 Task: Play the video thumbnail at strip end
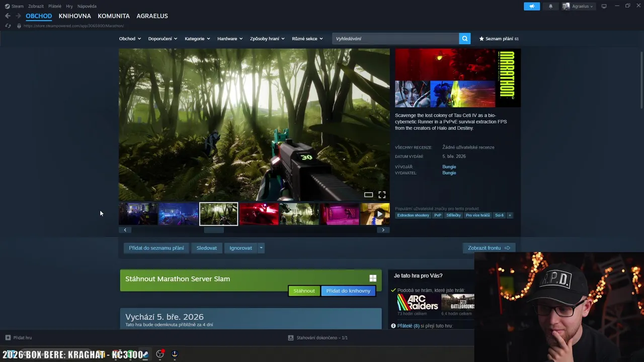(x=375, y=214)
